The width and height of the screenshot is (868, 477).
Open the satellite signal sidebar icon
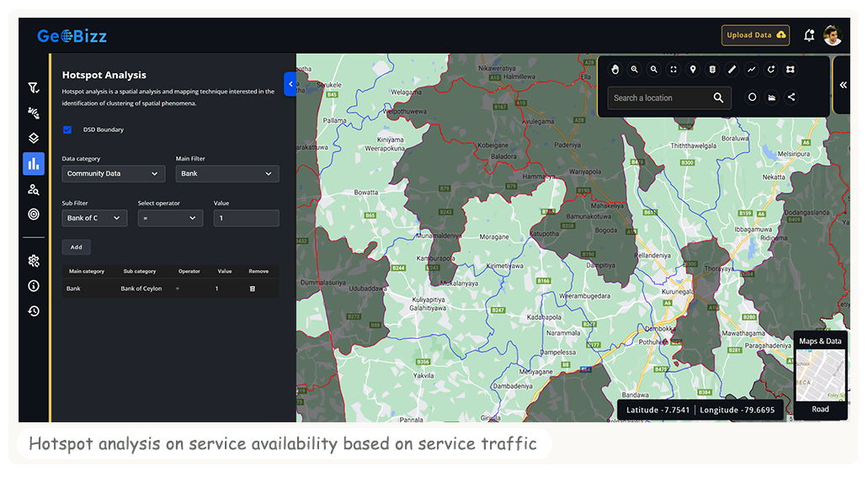tap(34, 113)
